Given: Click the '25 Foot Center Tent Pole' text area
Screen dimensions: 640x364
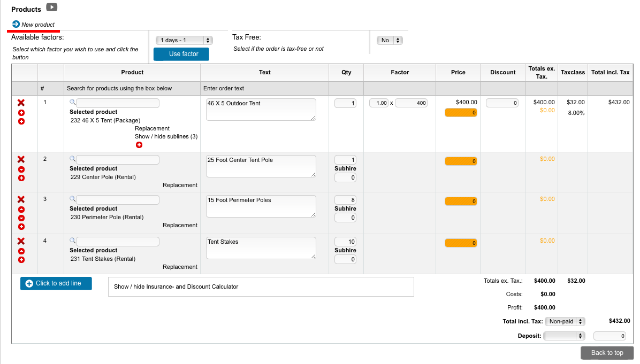Looking at the screenshot, I should point(261,166).
